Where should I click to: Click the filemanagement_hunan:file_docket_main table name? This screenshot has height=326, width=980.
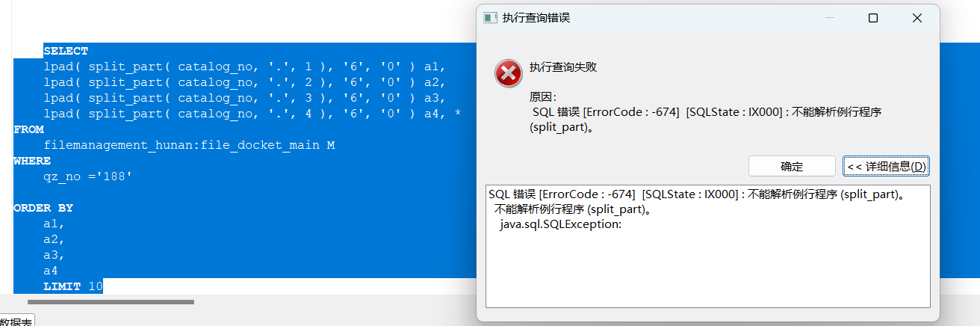click(189, 145)
